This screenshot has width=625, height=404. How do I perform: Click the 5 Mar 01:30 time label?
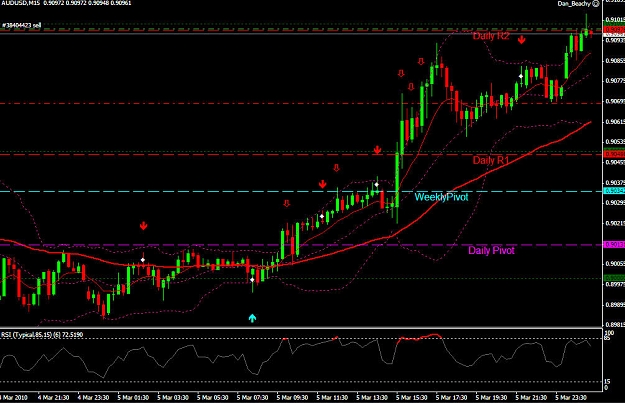coord(133,398)
